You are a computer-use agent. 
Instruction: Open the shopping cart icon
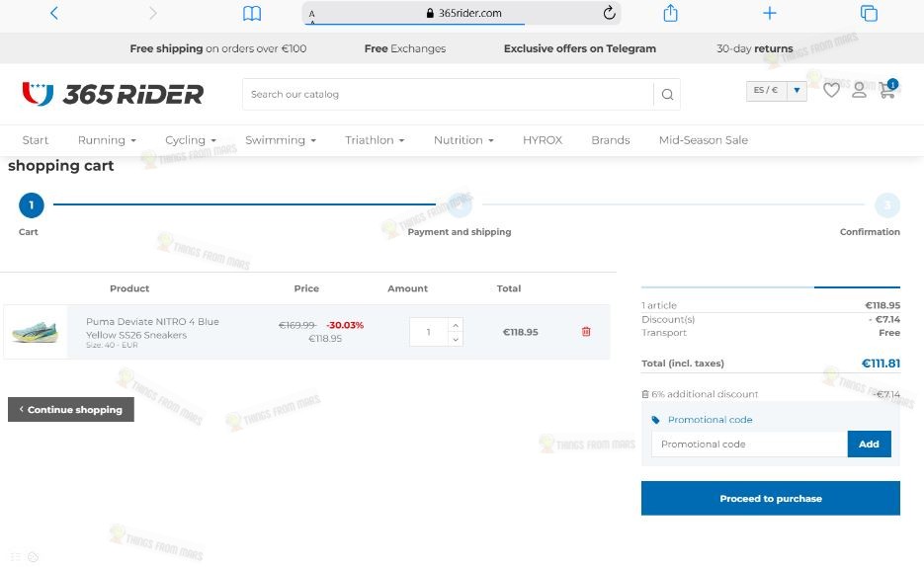pyautogui.click(x=887, y=90)
